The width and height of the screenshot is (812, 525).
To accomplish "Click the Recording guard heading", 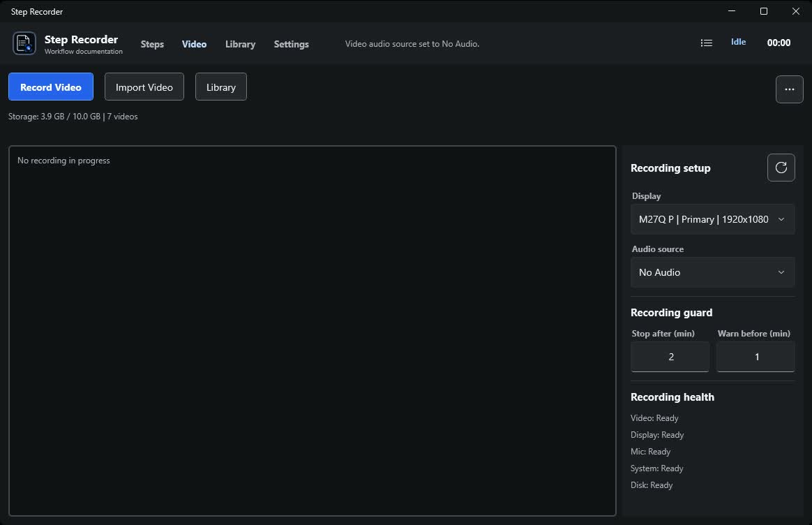I will pyautogui.click(x=671, y=313).
